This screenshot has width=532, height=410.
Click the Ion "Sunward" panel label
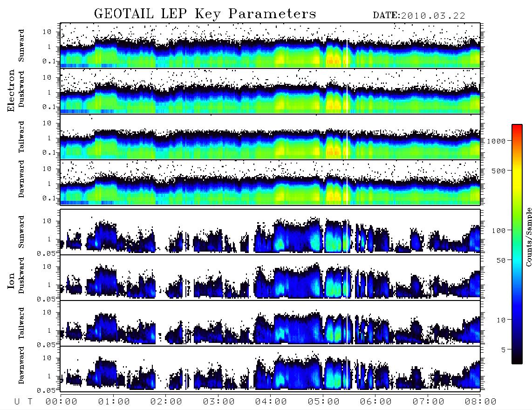click(x=21, y=232)
